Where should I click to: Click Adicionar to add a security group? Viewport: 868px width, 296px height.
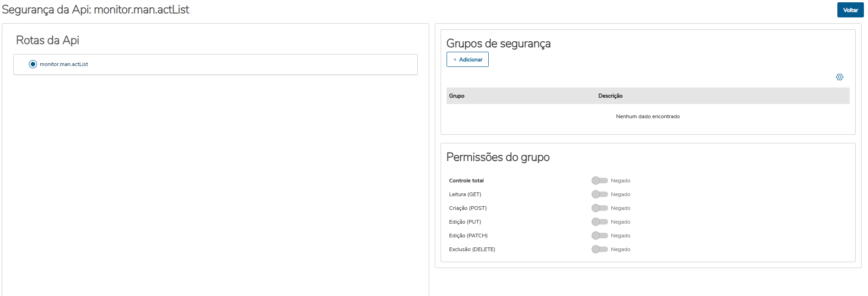point(467,60)
